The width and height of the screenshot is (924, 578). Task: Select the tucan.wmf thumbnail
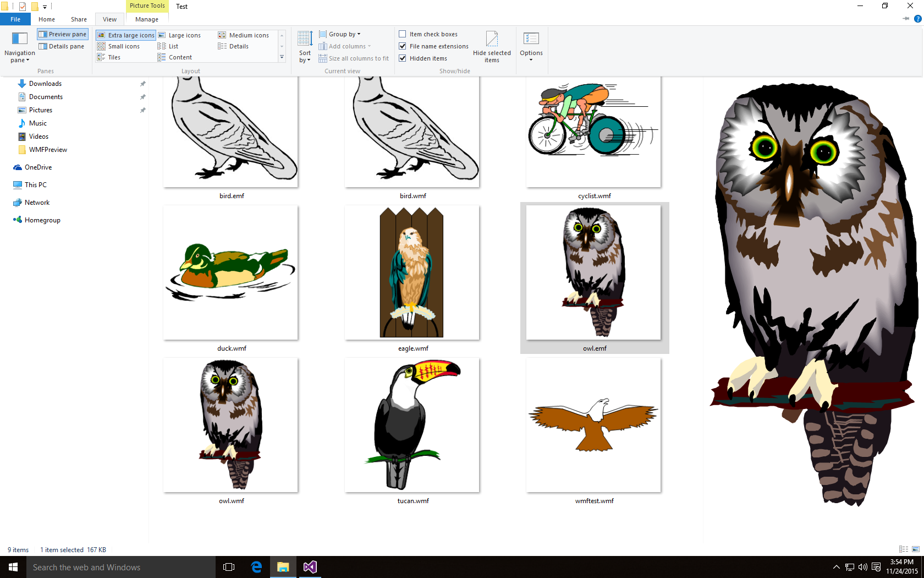[412, 425]
